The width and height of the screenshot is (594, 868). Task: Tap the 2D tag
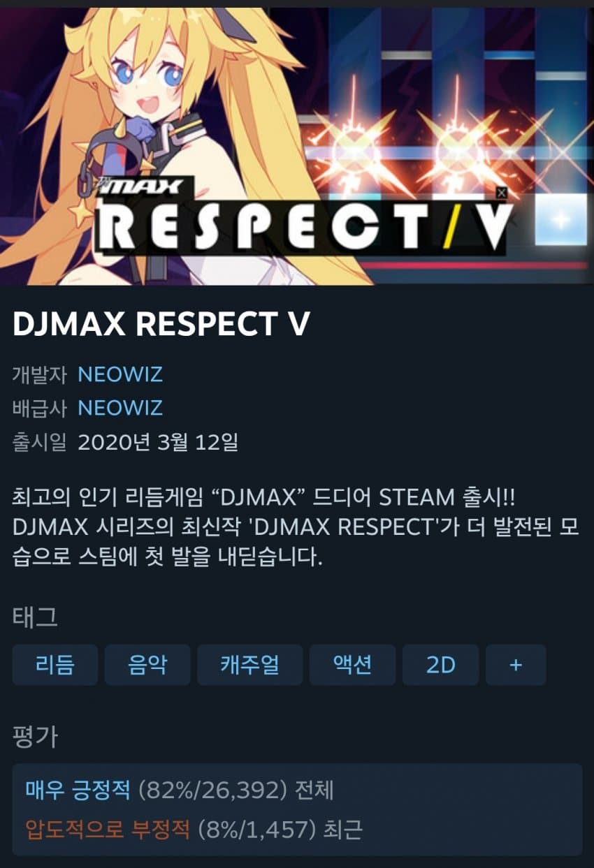coord(441,665)
